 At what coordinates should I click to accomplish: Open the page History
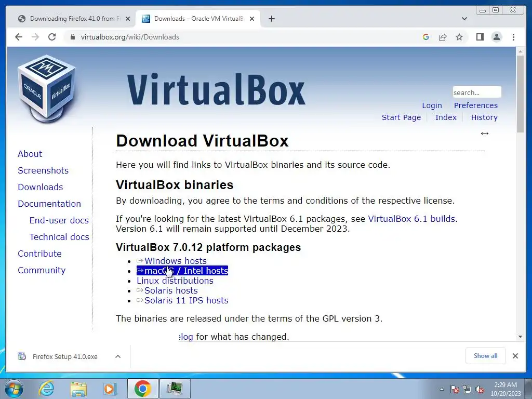pos(484,117)
